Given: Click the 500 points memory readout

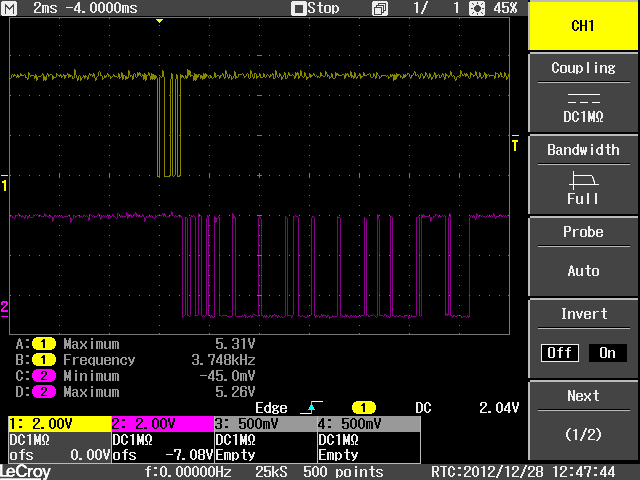Looking at the screenshot, I should 343,472.
